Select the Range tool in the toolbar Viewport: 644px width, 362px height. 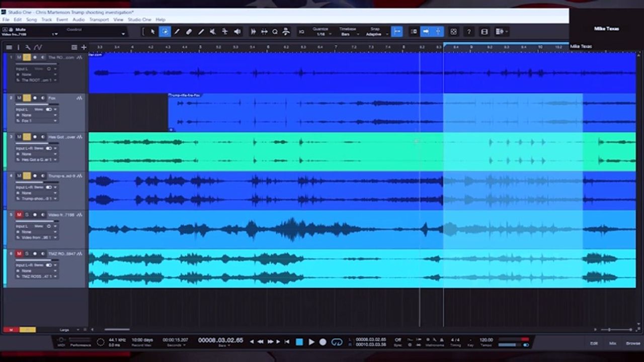pos(165,32)
